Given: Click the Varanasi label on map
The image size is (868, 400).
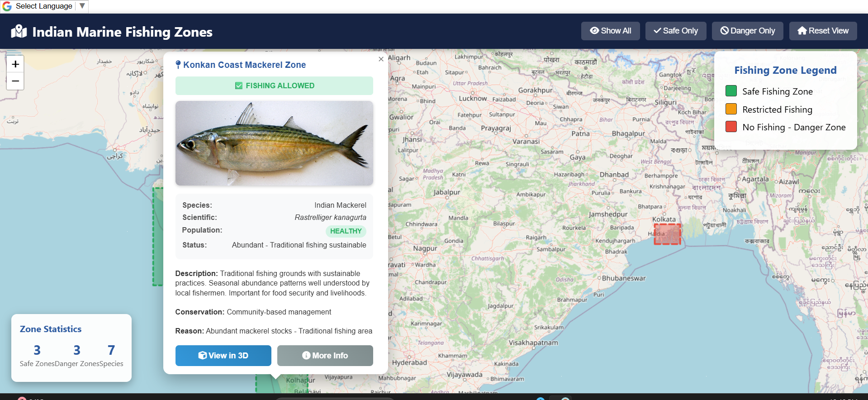Looking at the screenshot, I should [526, 141].
